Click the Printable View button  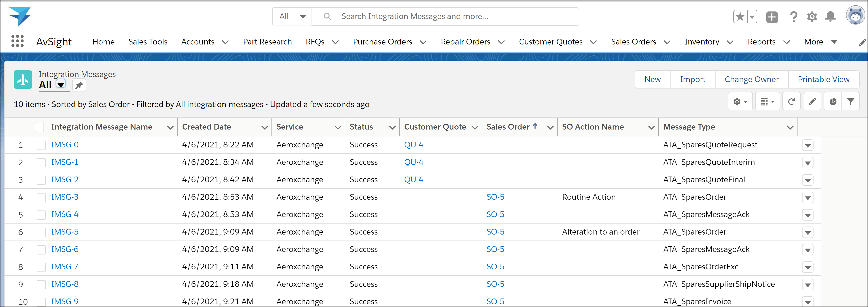(824, 79)
